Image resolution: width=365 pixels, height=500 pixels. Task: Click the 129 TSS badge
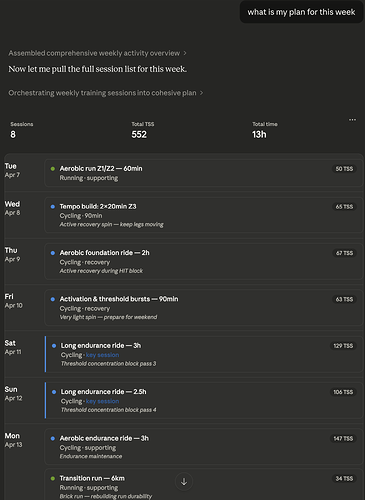(x=343, y=346)
